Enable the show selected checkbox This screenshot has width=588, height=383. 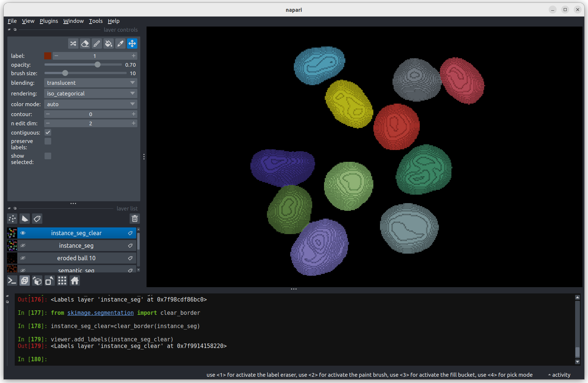point(48,156)
